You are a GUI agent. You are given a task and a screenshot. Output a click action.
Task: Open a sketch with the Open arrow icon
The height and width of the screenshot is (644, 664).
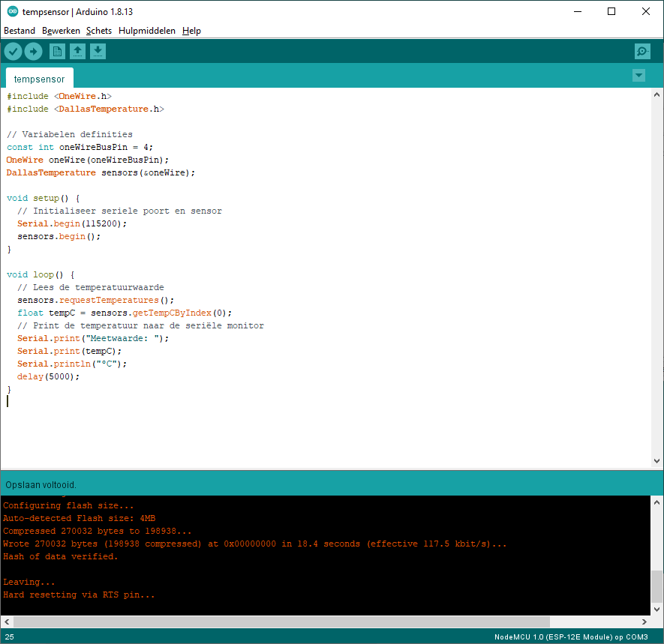(77, 52)
